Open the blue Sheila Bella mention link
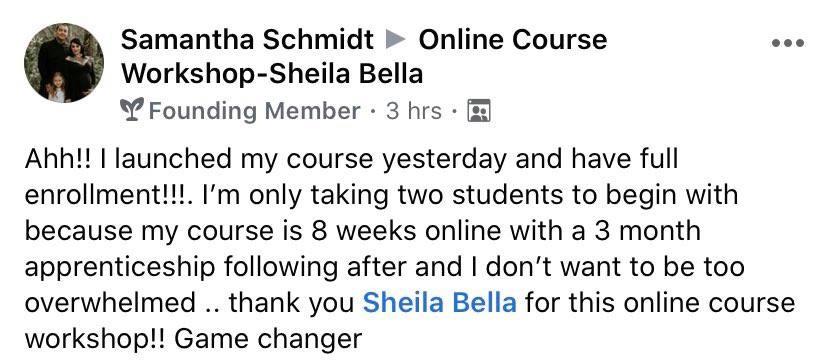Viewport: 828px width, 361px height. point(440,302)
